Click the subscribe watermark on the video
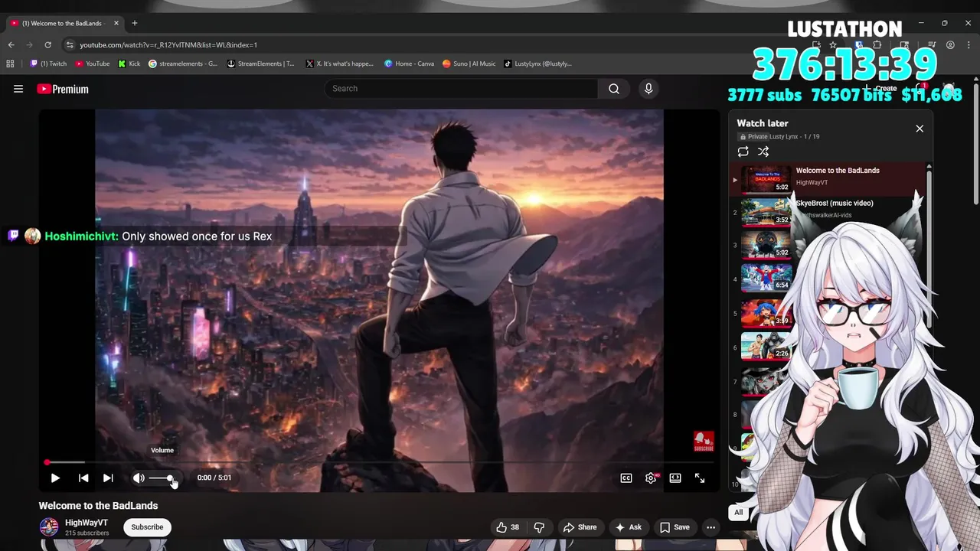Screen dimensions: 980x551 pos(704,442)
